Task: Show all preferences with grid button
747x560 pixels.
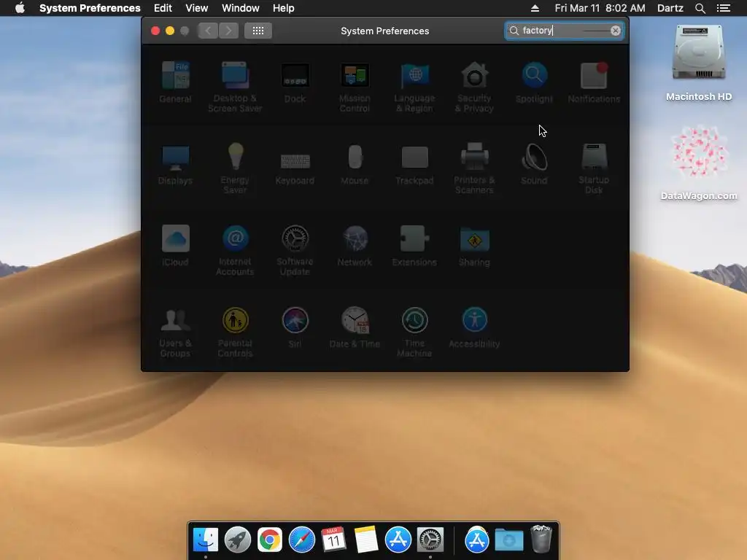Action: [x=258, y=31]
